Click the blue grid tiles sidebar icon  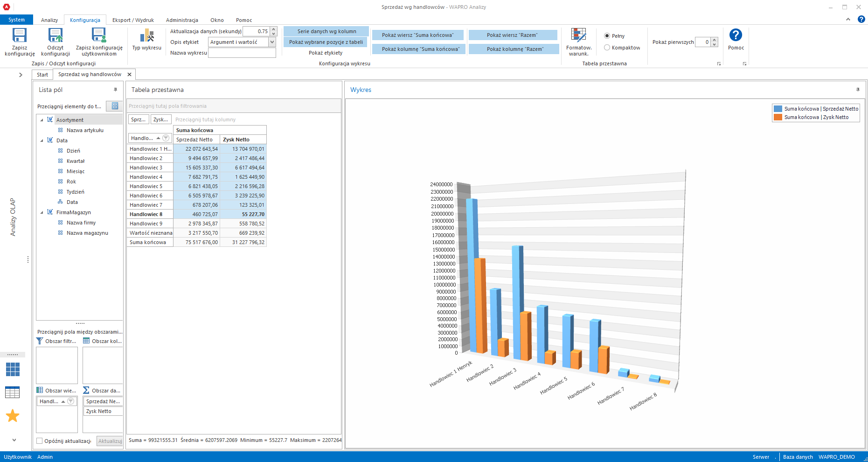point(13,370)
